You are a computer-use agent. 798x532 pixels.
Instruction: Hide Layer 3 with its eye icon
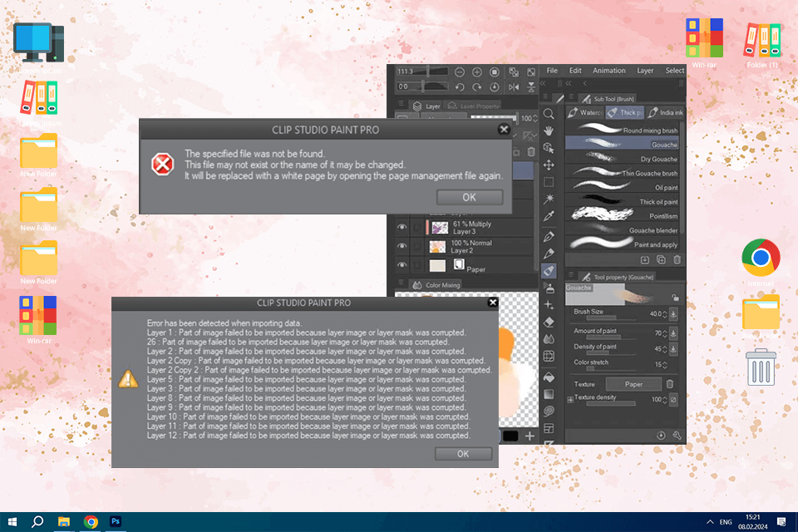(401, 227)
